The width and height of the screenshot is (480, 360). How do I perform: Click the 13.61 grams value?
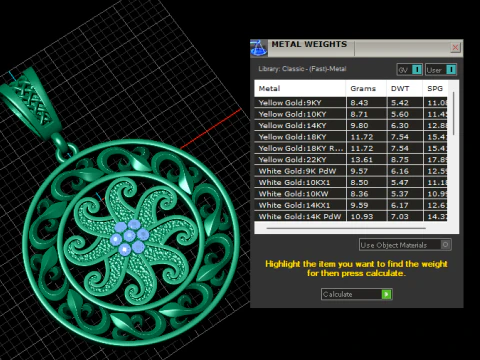pyautogui.click(x=361, y=160)
